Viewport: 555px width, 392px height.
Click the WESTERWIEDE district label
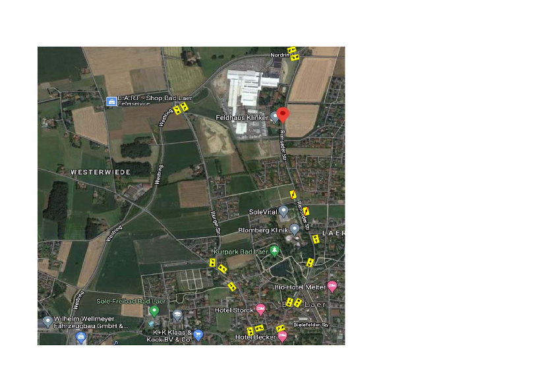101,173
